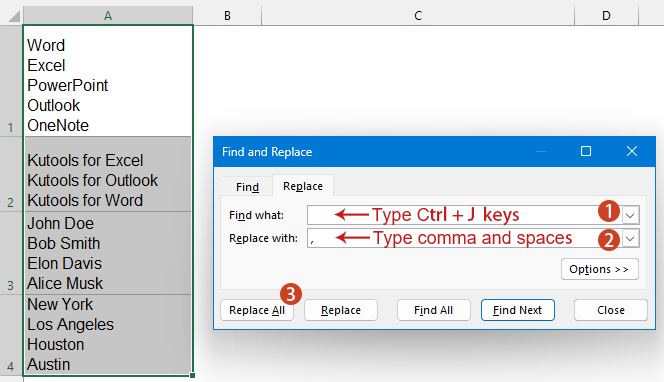Expand the Options >> section
The height and width of the screenshot is (382, 664).
(600, 269)
